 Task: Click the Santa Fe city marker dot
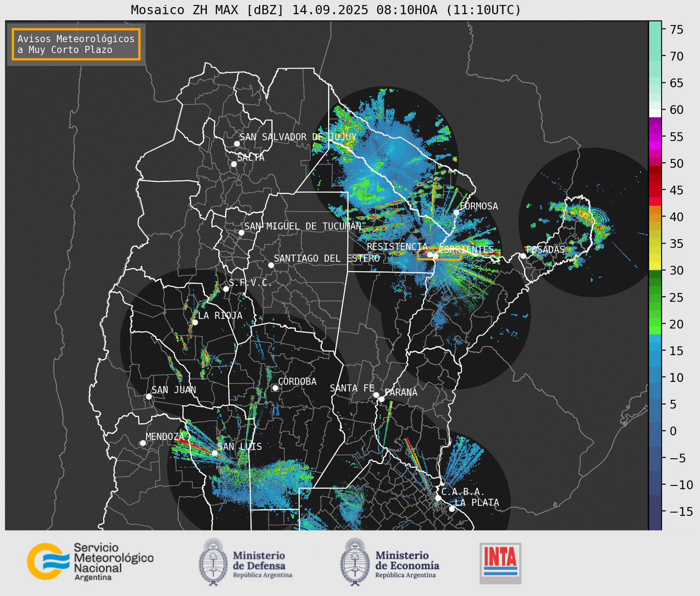point(376,395)
